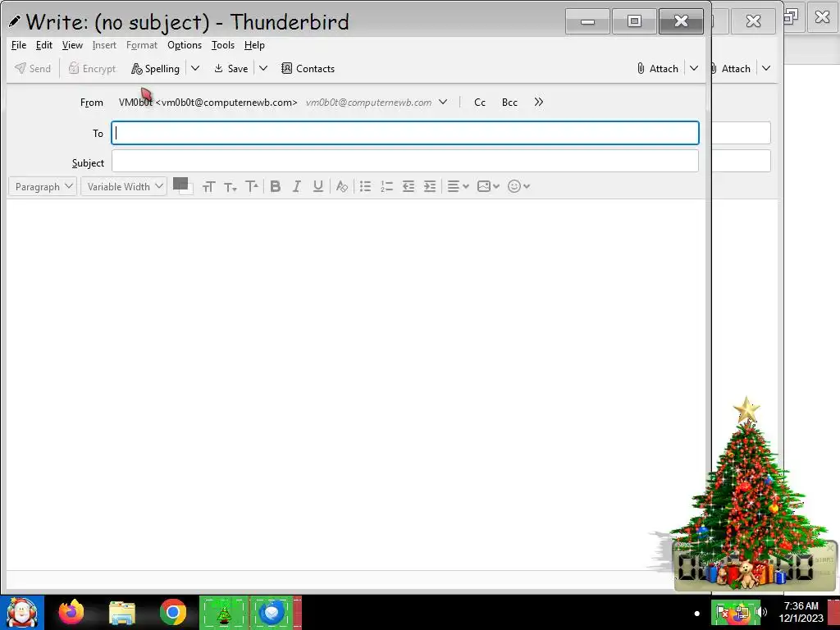
Task: Open the insert image dropdown
Action: 488,186
